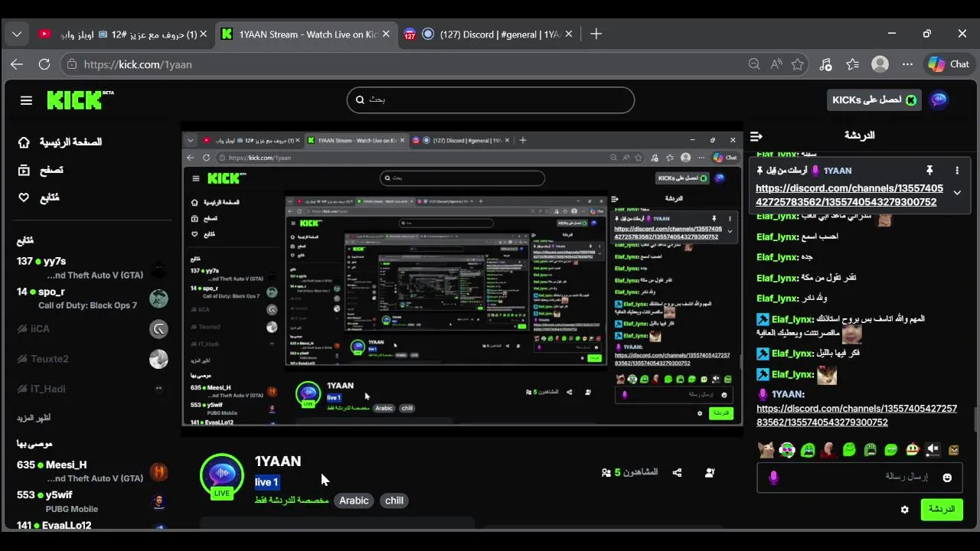This screenshot has height=551, width=980.
Task: Open yy7s channel in following list
Action: [x=92, y=268]
